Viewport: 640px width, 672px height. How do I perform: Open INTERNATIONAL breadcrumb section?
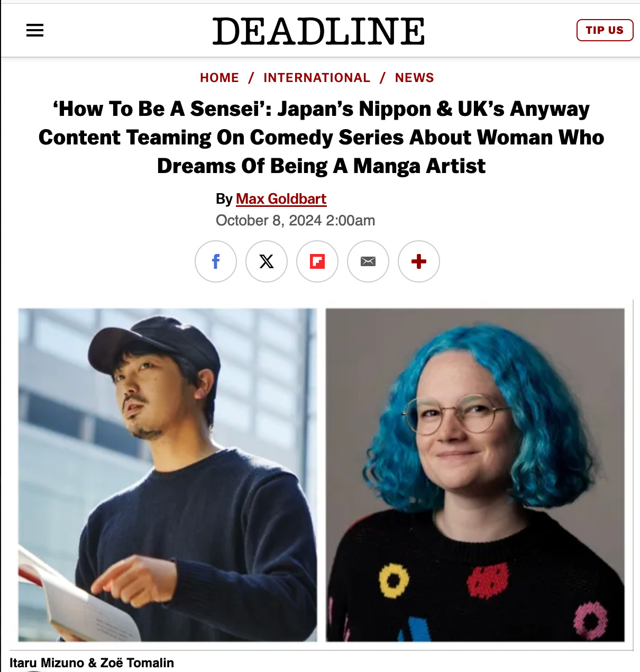pos(317,78)
